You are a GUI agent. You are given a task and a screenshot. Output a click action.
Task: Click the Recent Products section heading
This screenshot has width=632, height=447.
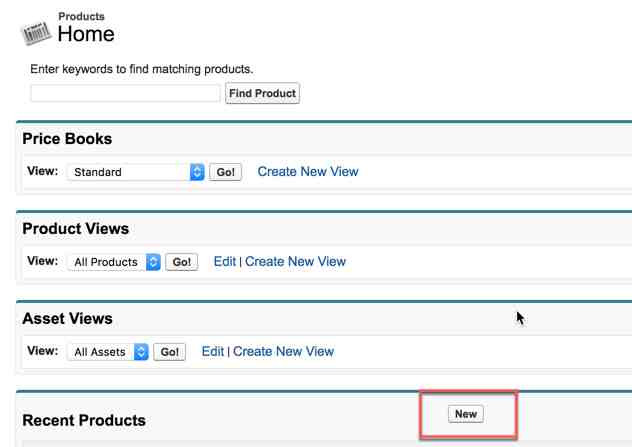point(84,420)
